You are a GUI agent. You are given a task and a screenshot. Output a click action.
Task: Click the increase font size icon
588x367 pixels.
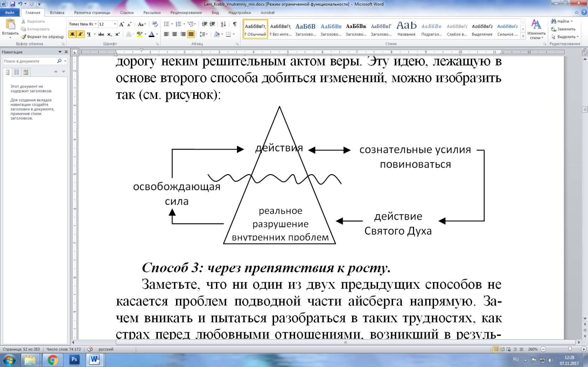pos(122,24)
